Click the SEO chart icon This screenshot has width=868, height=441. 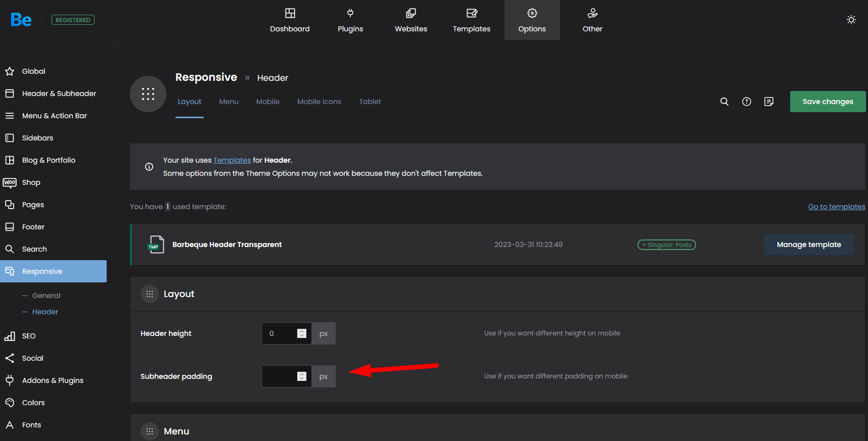(x=10, y=336)
